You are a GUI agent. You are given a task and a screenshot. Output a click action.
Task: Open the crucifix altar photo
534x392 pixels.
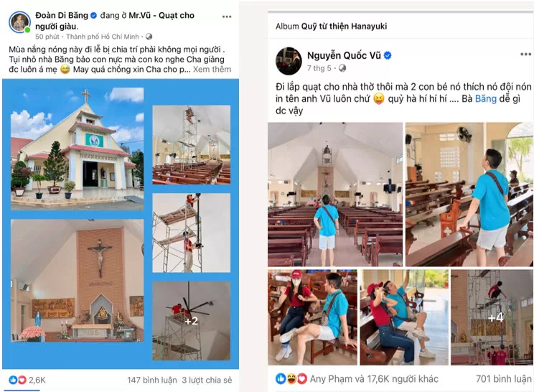coord(77,281)
